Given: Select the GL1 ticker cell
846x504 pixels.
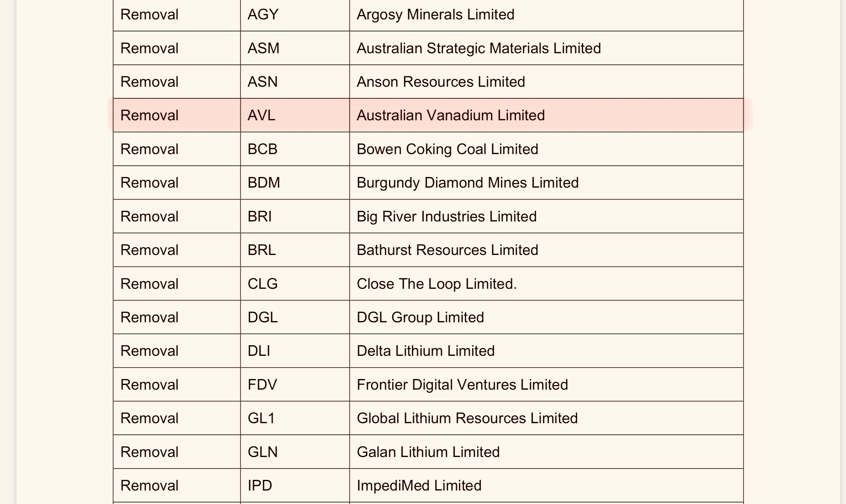Looking at the screenshot, I should click(295, 418).
